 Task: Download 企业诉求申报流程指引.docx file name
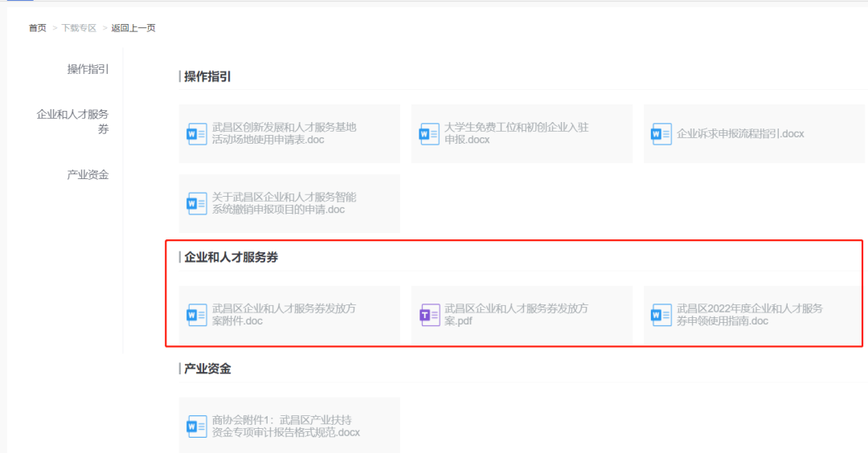pos(740,133)
